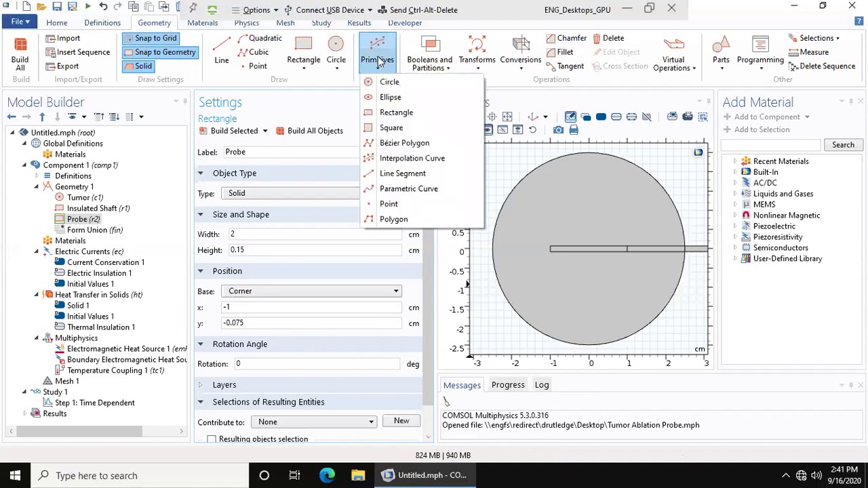Open the Transforms tool
868x488 pixels.
tap(477, 52)
